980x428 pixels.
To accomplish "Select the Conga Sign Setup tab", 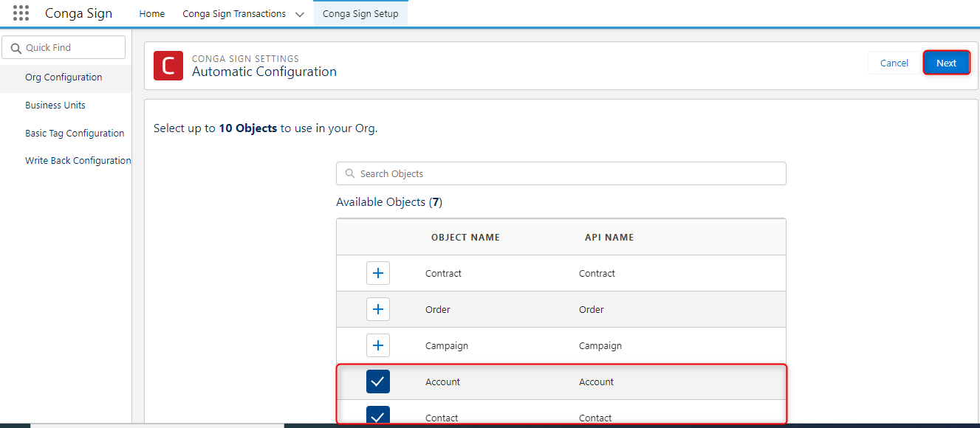I will click(x=360, y=13).
